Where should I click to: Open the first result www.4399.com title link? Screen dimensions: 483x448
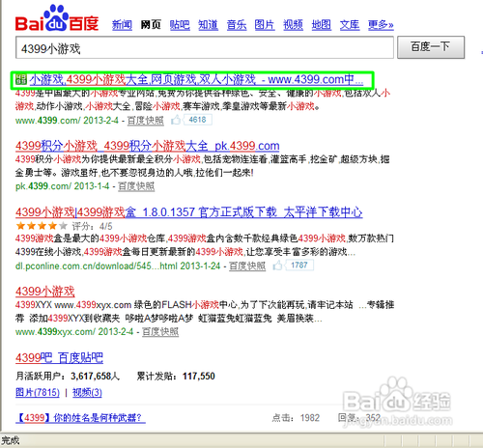(196, 79)
